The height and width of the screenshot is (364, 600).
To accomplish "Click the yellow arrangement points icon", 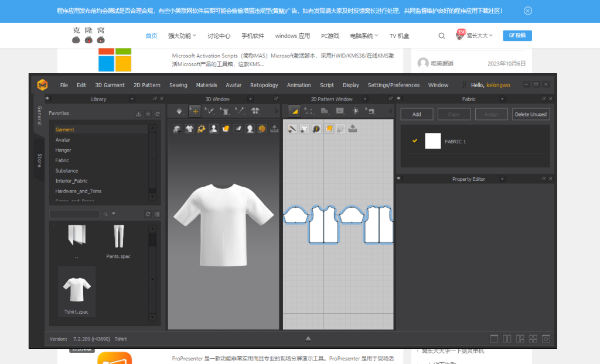I will [x=202, y=129].
